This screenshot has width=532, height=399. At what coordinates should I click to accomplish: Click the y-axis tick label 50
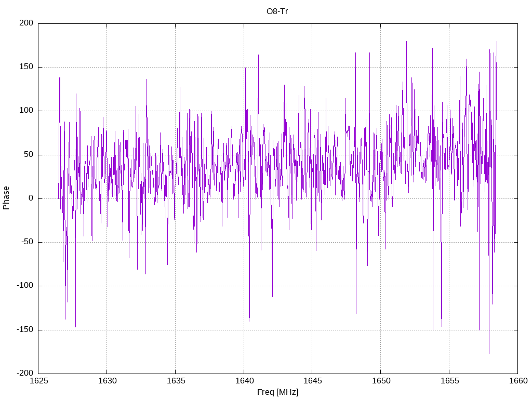[x=29, y=154]
